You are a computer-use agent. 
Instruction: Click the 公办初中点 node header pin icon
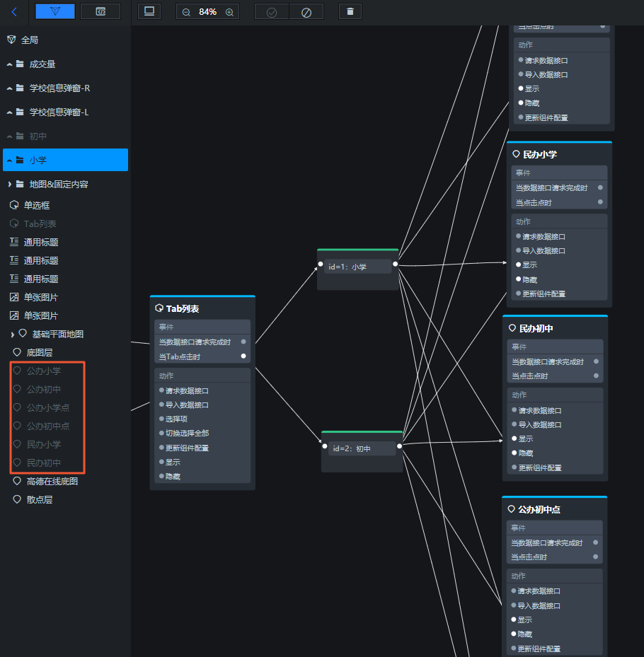[x=511, y=509]
